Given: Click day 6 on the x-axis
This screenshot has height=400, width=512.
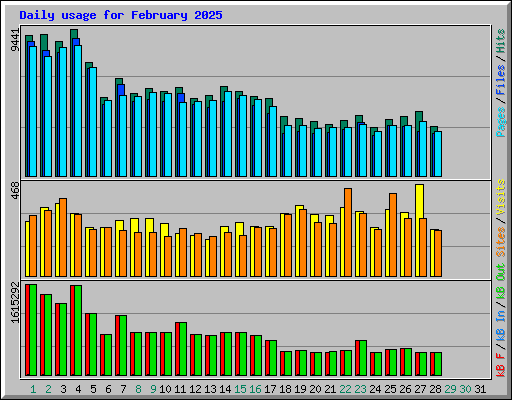Looking at the screenshot, I should click(108, 389).
